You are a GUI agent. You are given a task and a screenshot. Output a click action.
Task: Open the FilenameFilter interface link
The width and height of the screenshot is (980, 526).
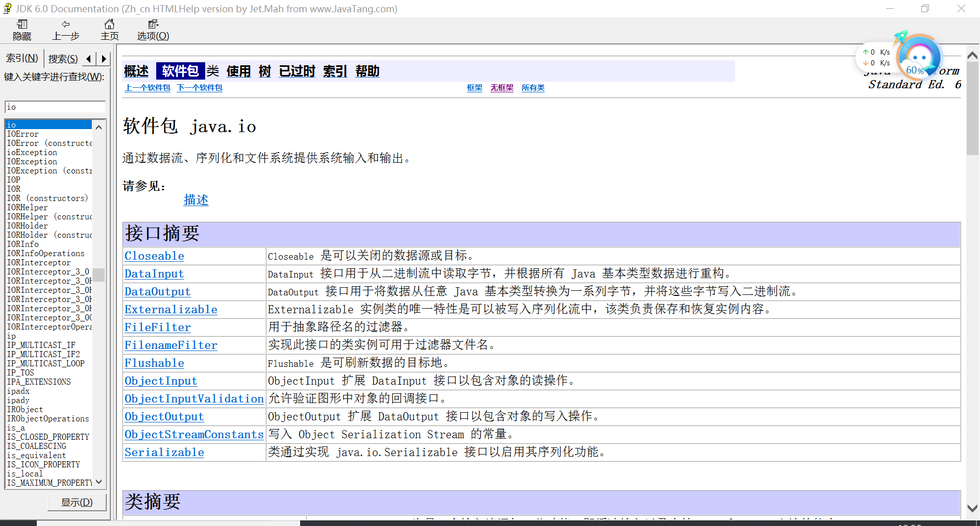171,345
